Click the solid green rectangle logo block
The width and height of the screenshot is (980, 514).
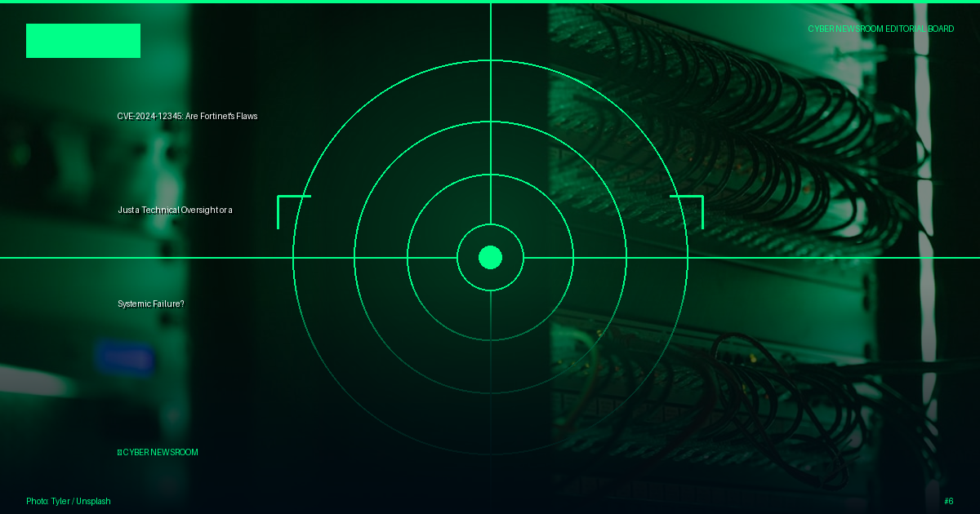click(83, 41)
